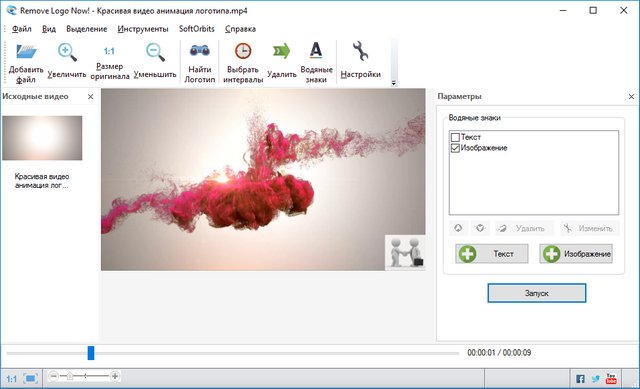Screen dimensions: 640x389
Task: Click the handshake watermark image on video
Action: coord(405,252)
